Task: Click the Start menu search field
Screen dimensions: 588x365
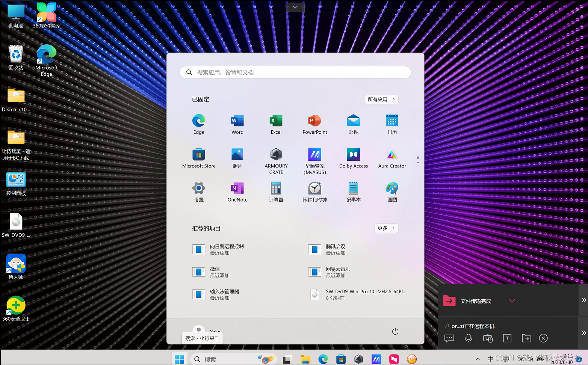Action: (x=295, y=72)
